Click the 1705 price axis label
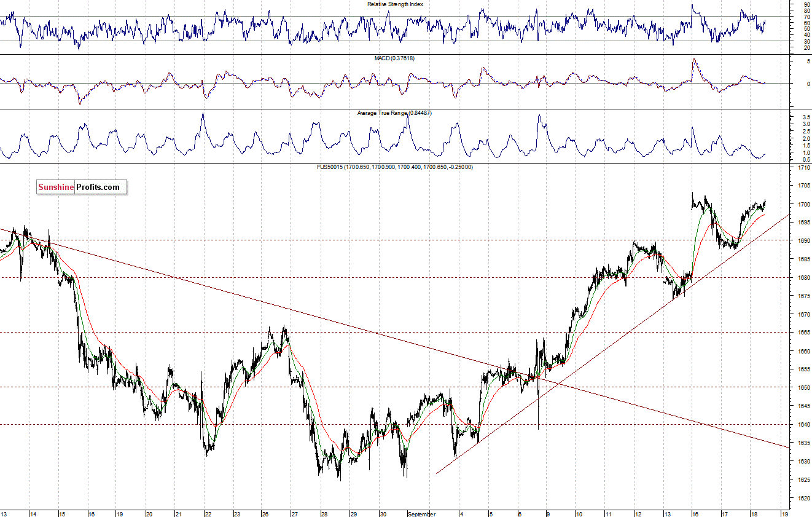812x517 pixels. 804,186
